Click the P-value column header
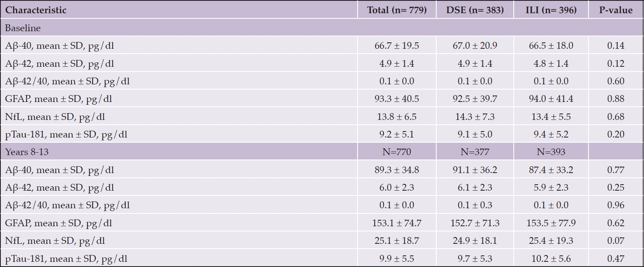Screen dimensions: 644x267 click(616, 10)
